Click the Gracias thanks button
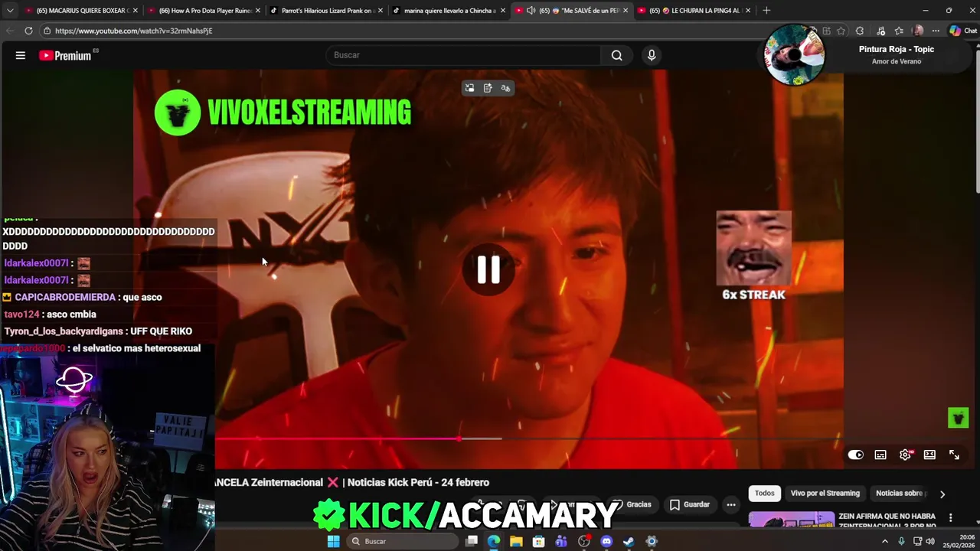 pyautogui.click(x=632, y=504)
